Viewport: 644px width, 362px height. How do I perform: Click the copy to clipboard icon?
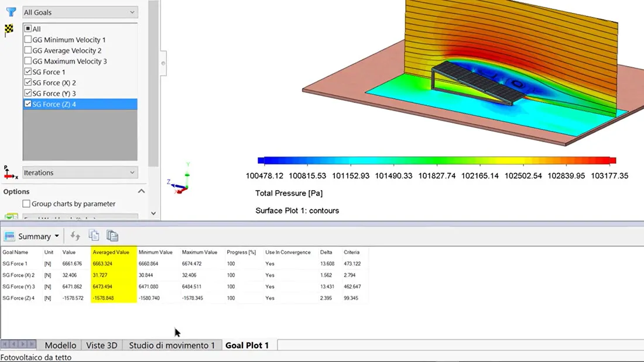click(x=94, y=235)
